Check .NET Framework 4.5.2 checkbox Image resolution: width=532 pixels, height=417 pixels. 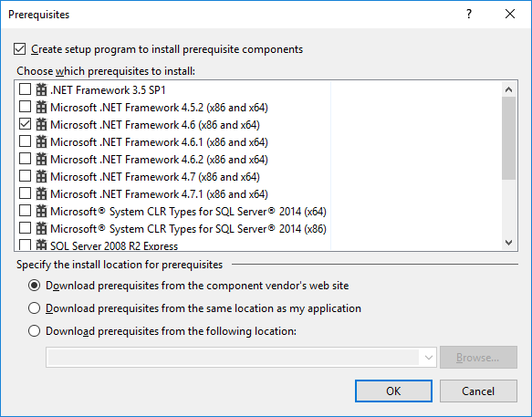tap(26, 107)
